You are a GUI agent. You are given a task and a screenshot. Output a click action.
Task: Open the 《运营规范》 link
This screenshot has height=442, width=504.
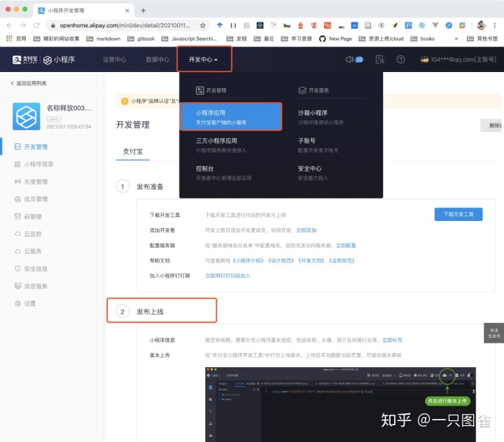point(341,260)
